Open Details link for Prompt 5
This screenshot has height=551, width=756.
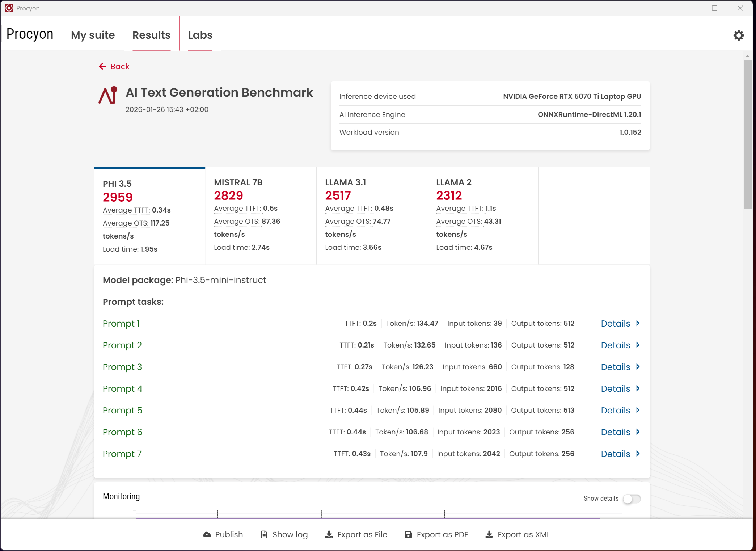[x=615, y=410]
